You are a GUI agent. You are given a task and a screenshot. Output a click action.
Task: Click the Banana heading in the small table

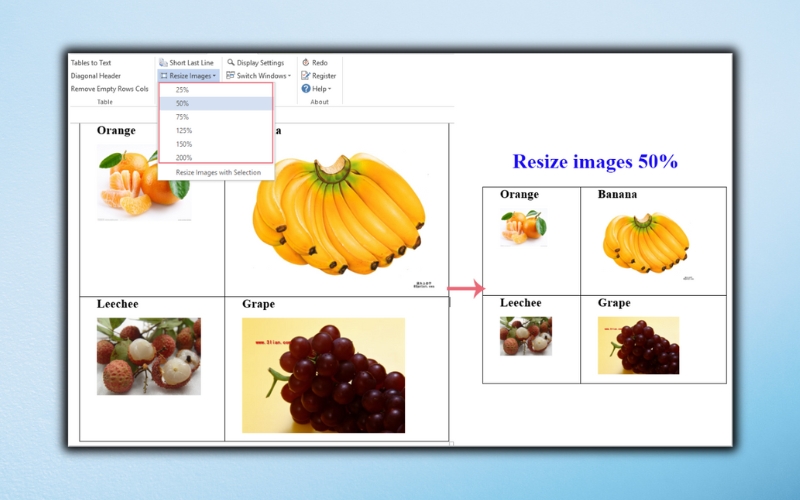tap(617, 194)
